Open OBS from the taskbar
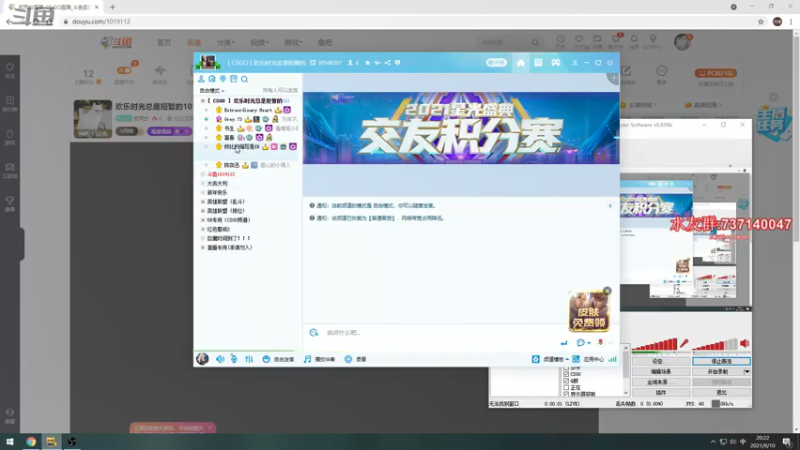This screenshot has width=800, height=450. coord(71,441)
